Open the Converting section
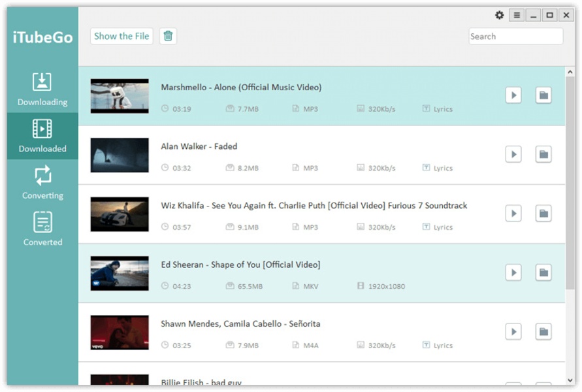The width and height of the screenshot is (582, 392). (42, 183)
